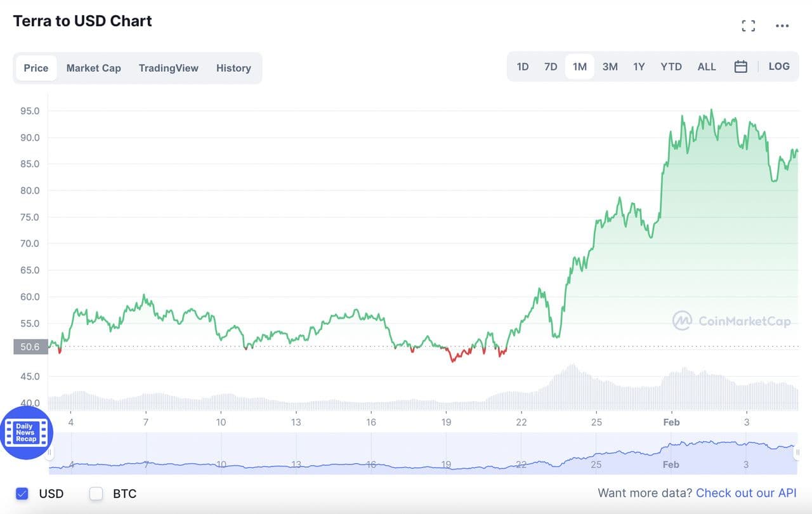
Task: Choose the 3M time range
Action: click(610, 67)
